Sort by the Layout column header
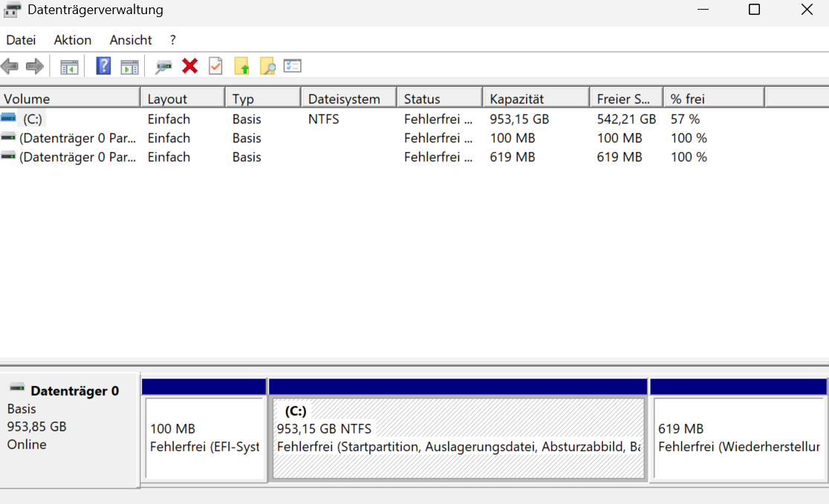This screenshot has width=829, height=504. [183, 98]
